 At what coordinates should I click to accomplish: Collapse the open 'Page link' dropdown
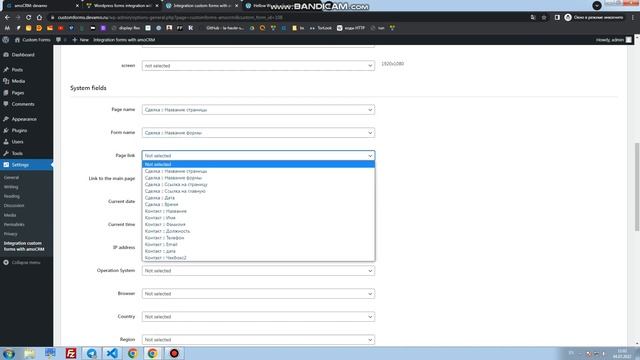tap(258, 156)
